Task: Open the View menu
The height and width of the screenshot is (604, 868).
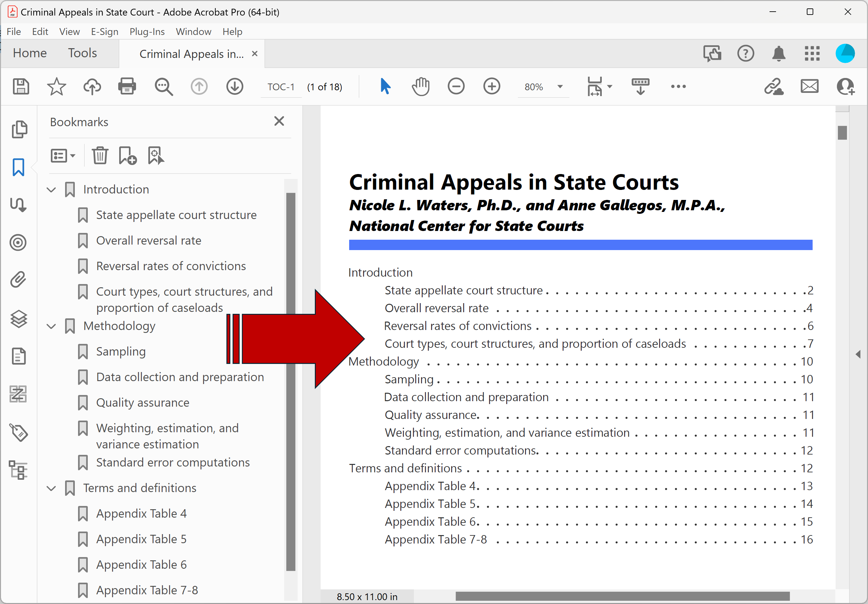Action: [x=69, y=31]
